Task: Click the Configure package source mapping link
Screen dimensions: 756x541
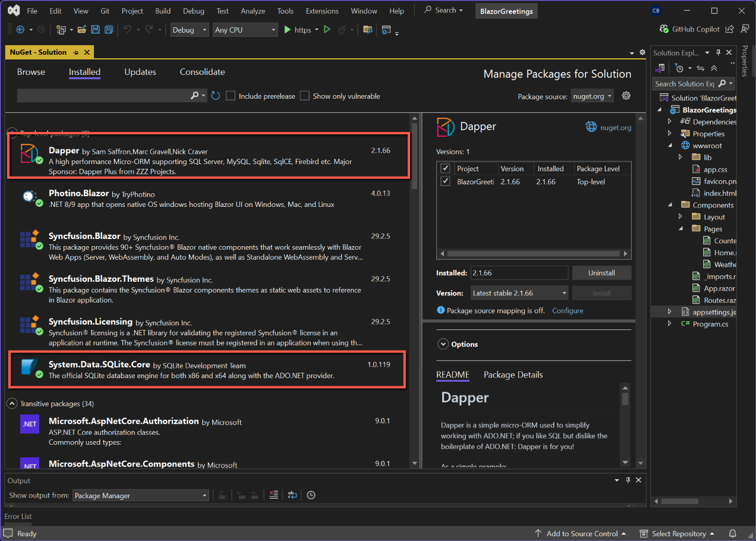Action: tap(568, 310)
